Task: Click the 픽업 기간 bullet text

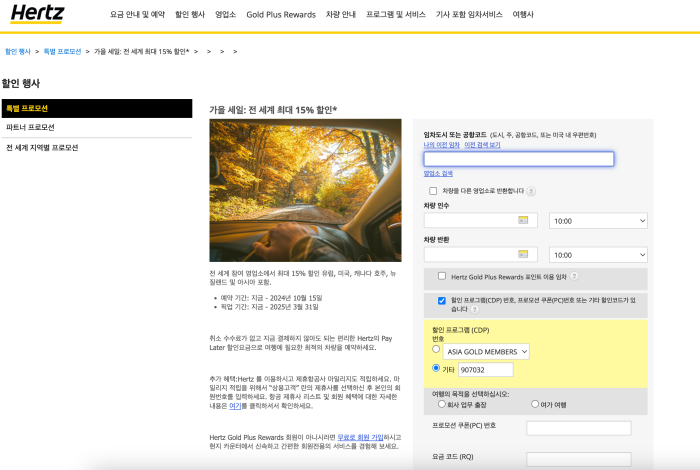Action: 270,307
